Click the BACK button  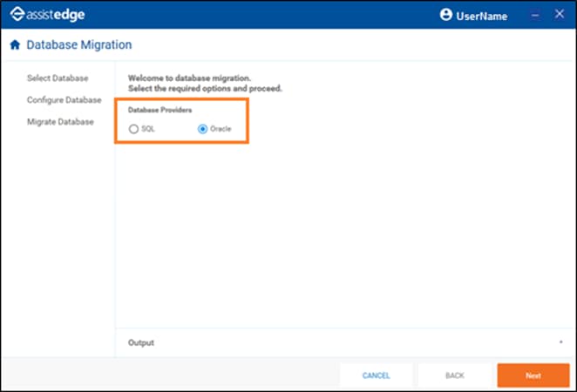coord(455,375)
